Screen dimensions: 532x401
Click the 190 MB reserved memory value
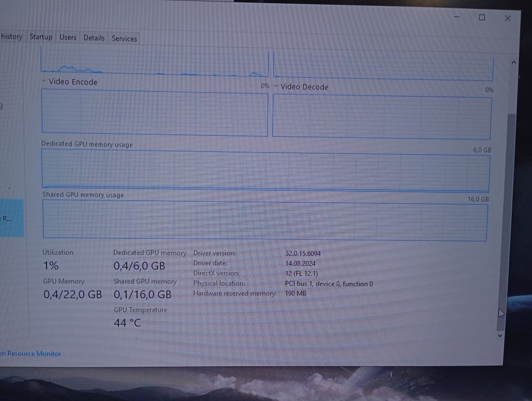296,293
